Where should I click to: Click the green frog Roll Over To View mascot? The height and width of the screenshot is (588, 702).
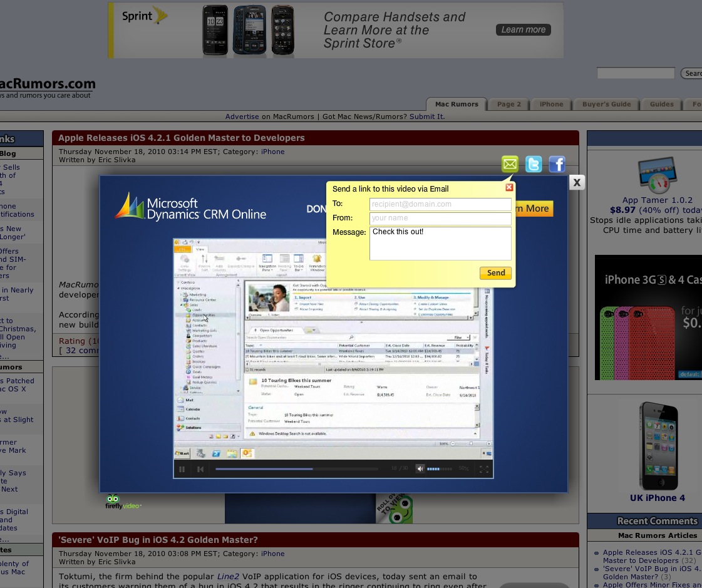(395, 509)
